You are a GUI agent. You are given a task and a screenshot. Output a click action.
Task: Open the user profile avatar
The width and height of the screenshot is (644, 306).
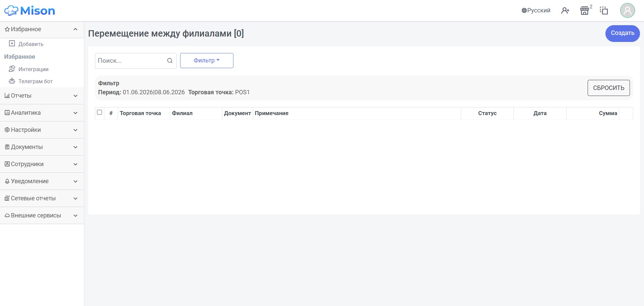(627, 10)
